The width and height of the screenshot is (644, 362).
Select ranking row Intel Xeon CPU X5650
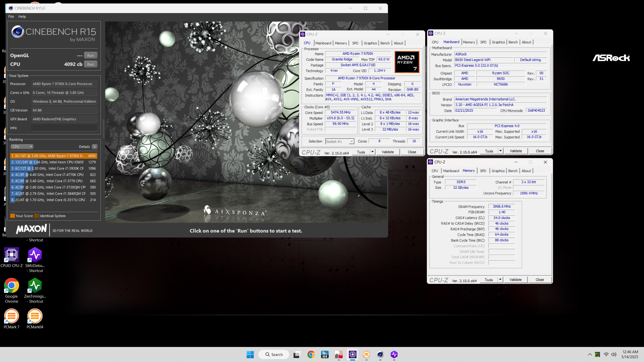[54, 162]
